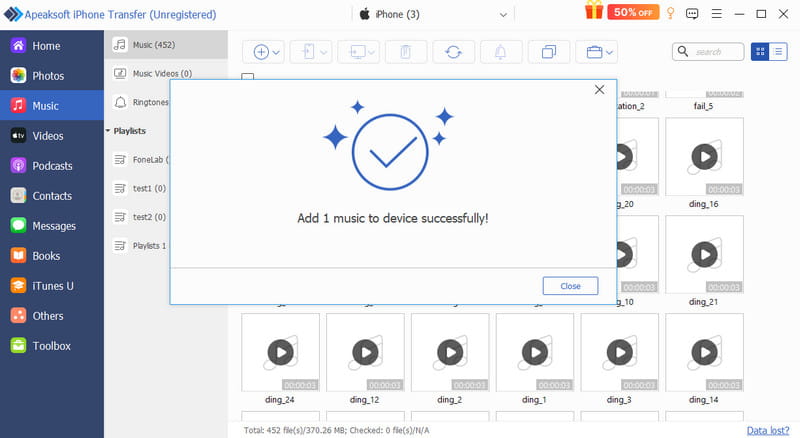800x438 pixels.
Task: Go to Podcasts section
Action: point(52,166)
